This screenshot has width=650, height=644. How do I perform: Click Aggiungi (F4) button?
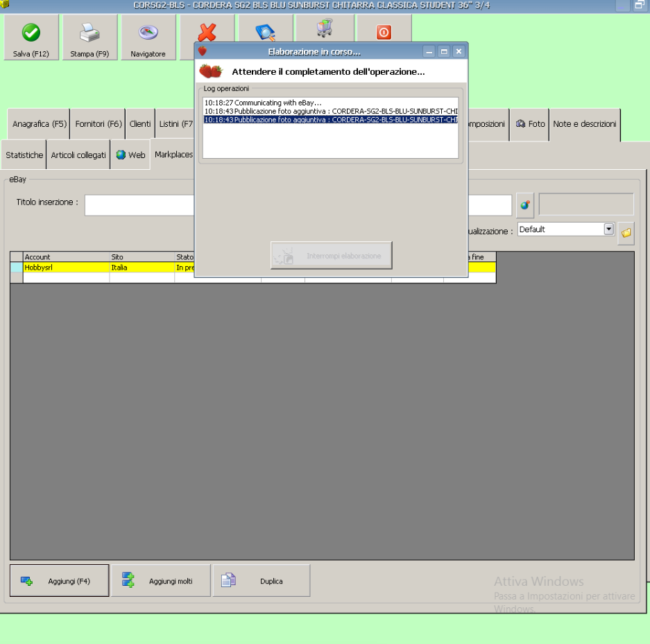59,581
